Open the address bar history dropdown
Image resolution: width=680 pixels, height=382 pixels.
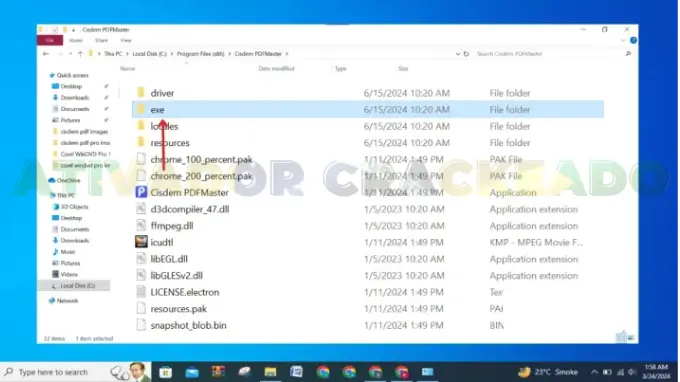[458, 54]
